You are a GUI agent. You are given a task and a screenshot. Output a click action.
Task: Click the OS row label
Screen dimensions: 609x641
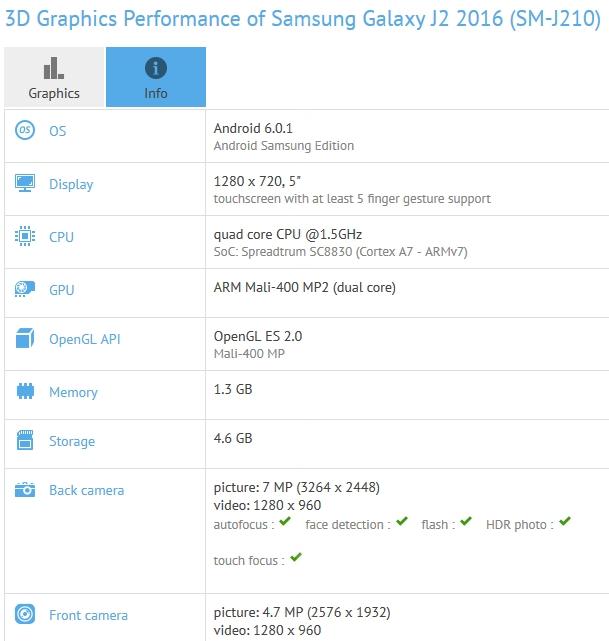(58, 131)
